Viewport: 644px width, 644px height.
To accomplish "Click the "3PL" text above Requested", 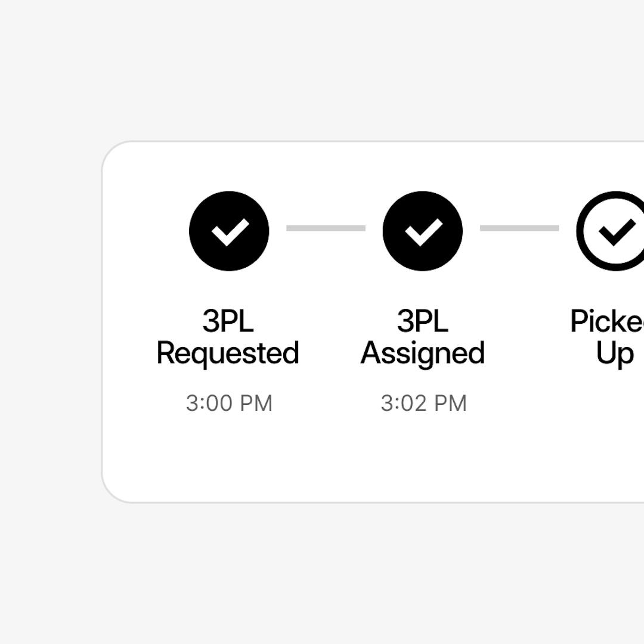I will tap(228, 321).
